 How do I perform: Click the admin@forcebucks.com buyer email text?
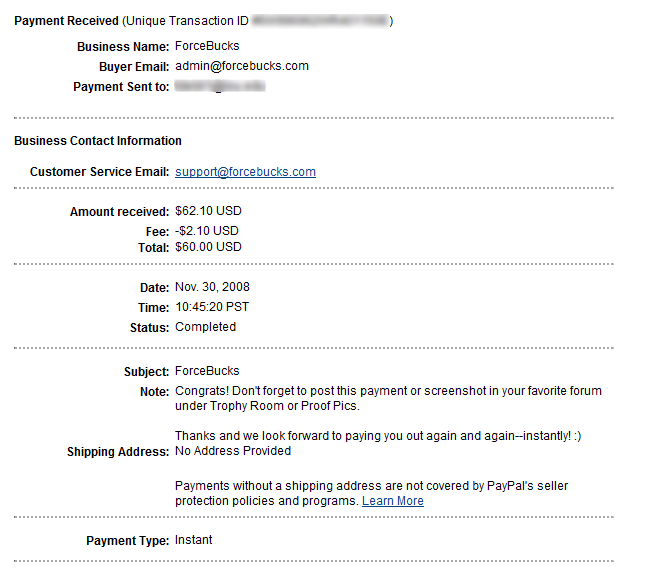click(241, 66)
